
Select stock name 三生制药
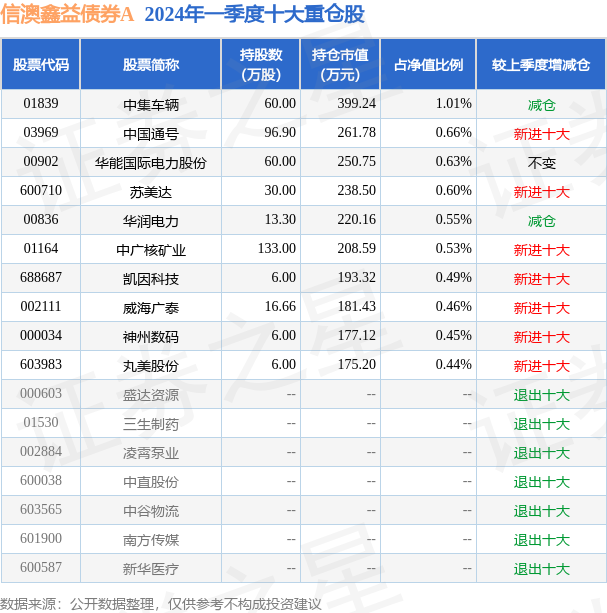click(x=151, y=423)
